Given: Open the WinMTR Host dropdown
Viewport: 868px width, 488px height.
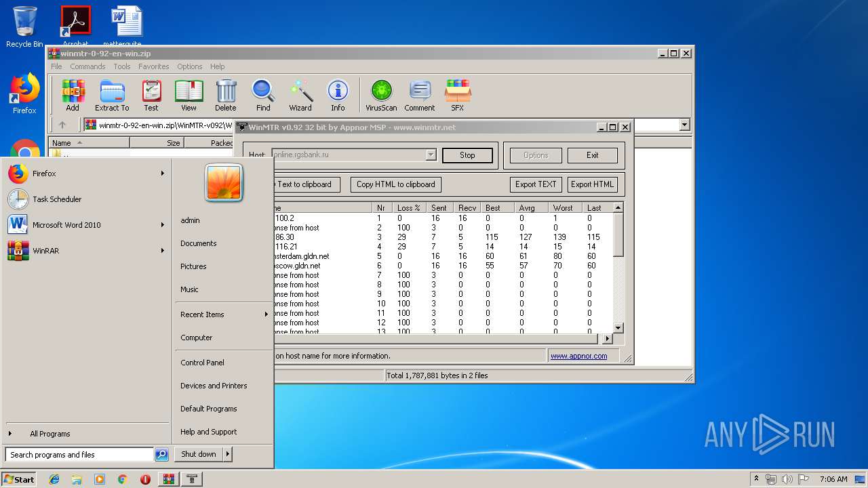Looking at the screenshot, I should 431,155.
